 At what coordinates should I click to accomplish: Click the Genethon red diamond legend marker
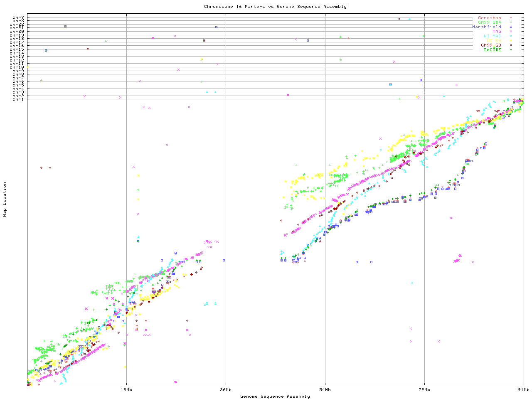pyautogui.click(x=511, y=18)
